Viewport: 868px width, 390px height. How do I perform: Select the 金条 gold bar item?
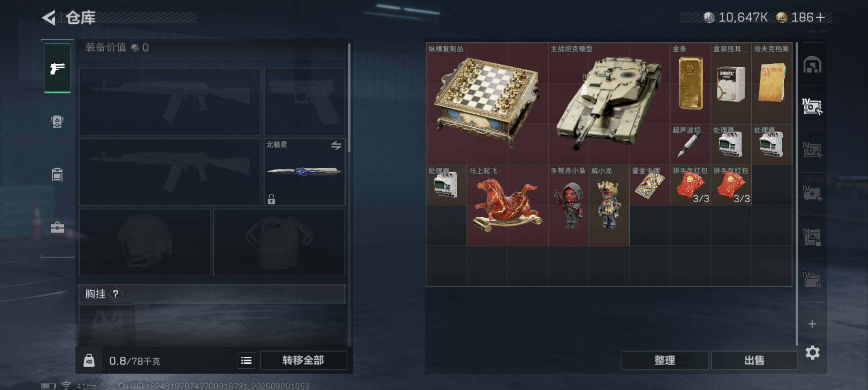tap(690, 83)
